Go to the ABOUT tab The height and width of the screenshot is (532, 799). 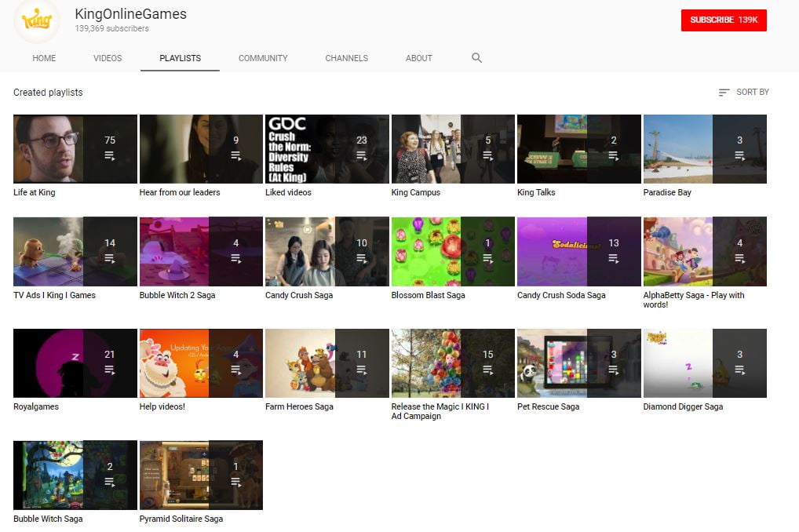[419, 58]
